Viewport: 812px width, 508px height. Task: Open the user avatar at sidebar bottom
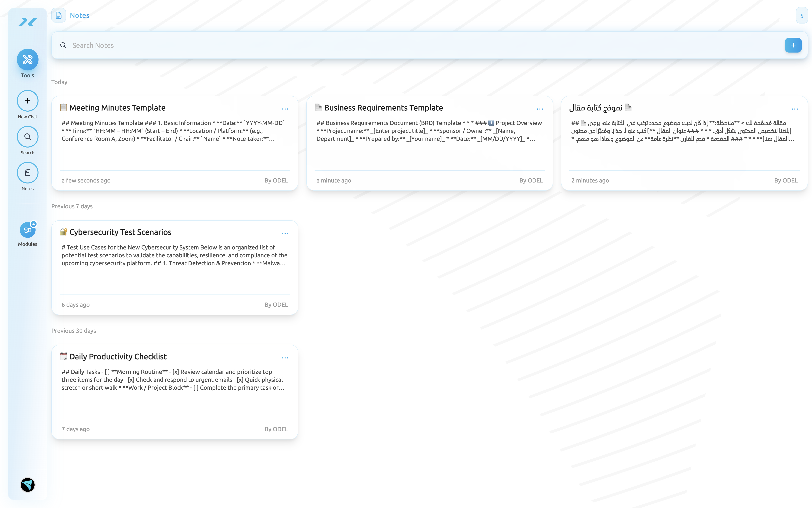point(27,485)
